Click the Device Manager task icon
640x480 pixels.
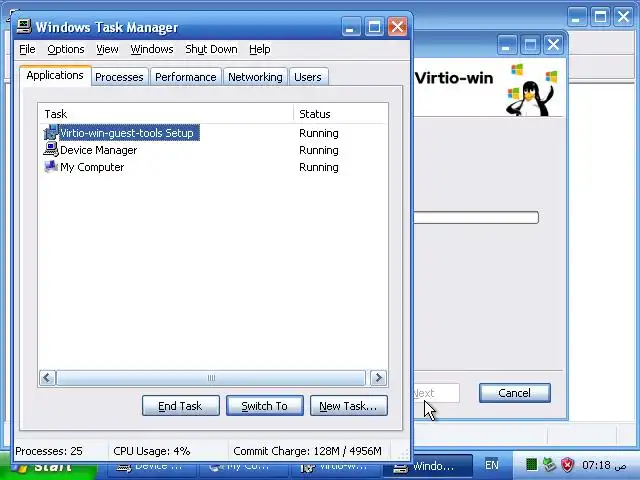pyautogui.click(x=51, y=149)
